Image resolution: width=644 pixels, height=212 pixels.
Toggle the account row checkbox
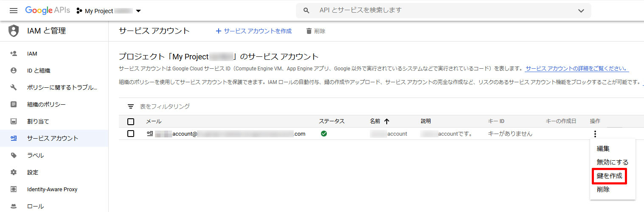click(x=131, y=134)
